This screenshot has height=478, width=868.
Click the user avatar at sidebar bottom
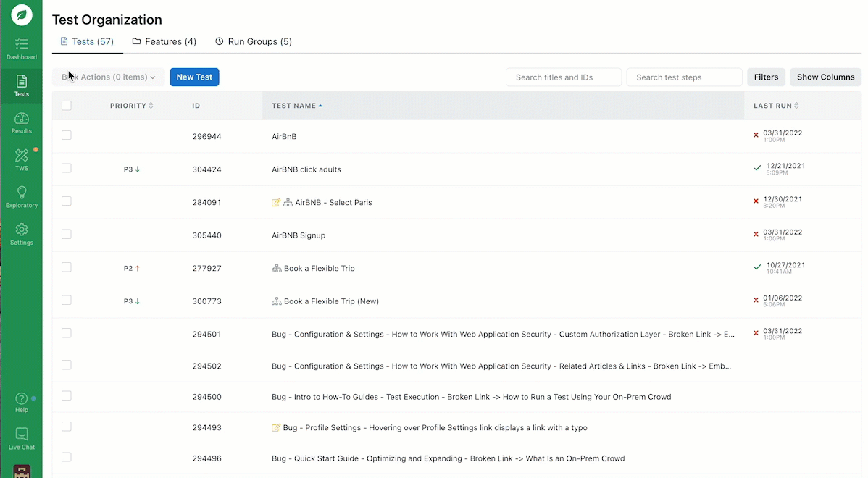tap(22, 472)
